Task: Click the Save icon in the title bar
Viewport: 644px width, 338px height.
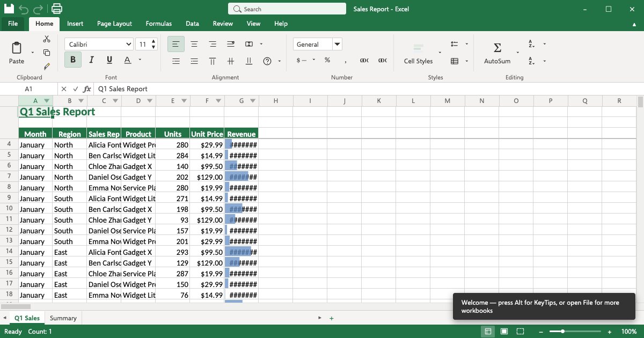Action: pos(9,9)
